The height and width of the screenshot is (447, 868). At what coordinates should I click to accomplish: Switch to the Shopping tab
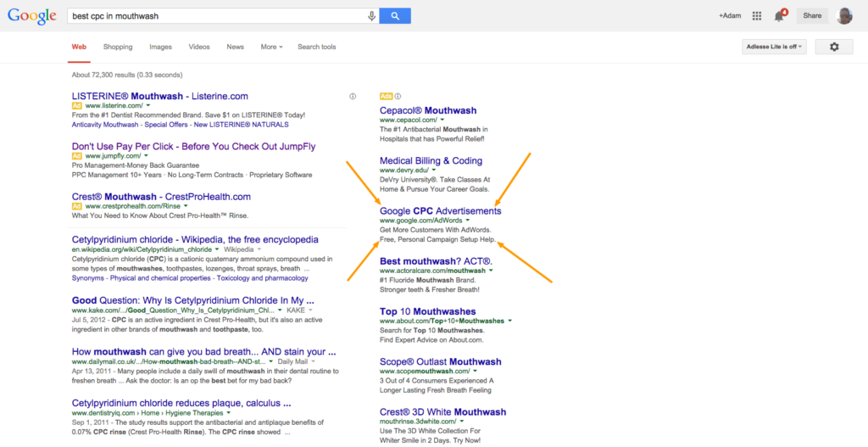(x=118, y=47)
